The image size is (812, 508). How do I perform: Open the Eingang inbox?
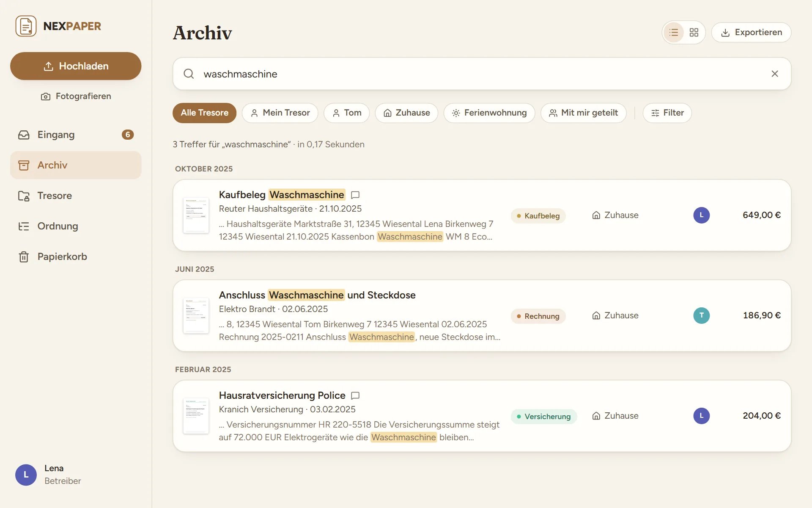76,135
